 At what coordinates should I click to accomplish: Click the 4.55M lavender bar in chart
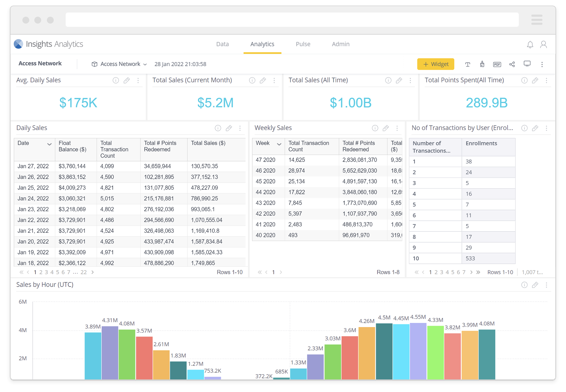click(418, 351)
